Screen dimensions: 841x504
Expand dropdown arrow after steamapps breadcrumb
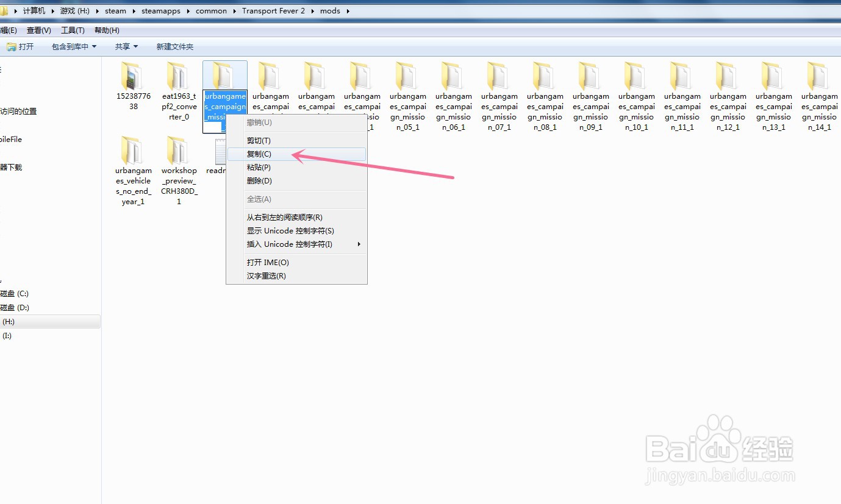click(x=188, y=11)
